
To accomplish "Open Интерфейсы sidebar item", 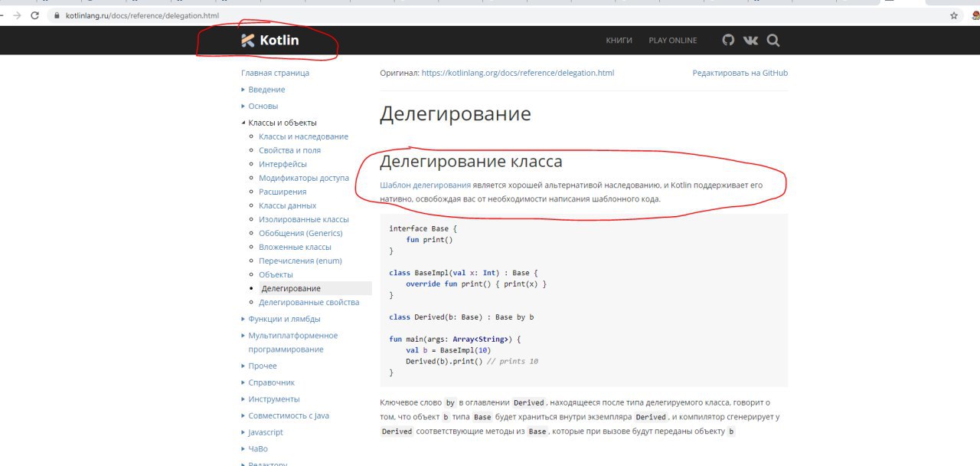I will [x=283, y=164].
